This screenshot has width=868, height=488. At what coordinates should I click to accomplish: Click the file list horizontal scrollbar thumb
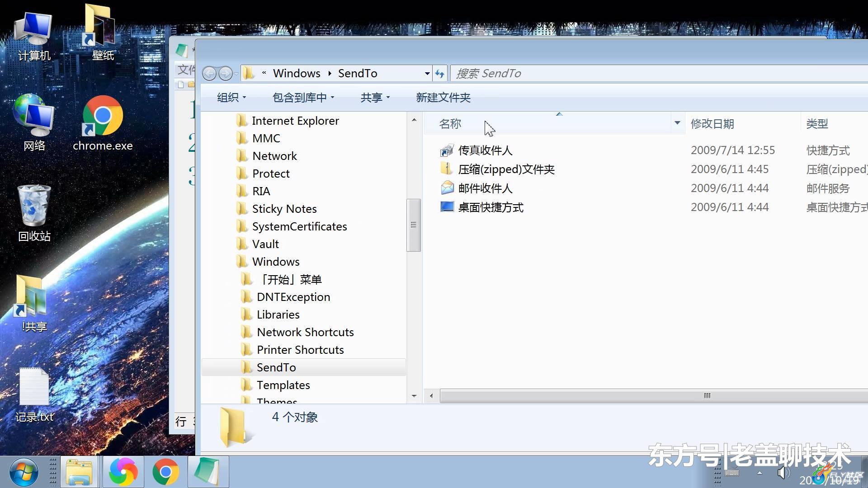(x=654, y=396)
